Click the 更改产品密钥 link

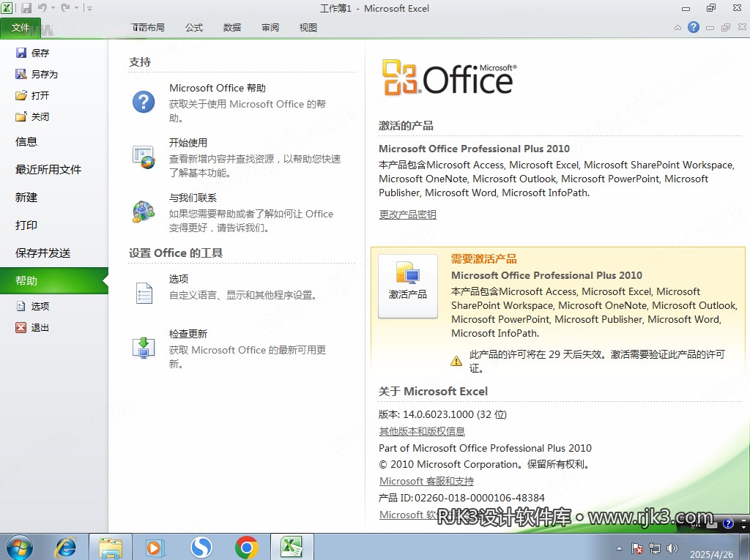(407, 214)
